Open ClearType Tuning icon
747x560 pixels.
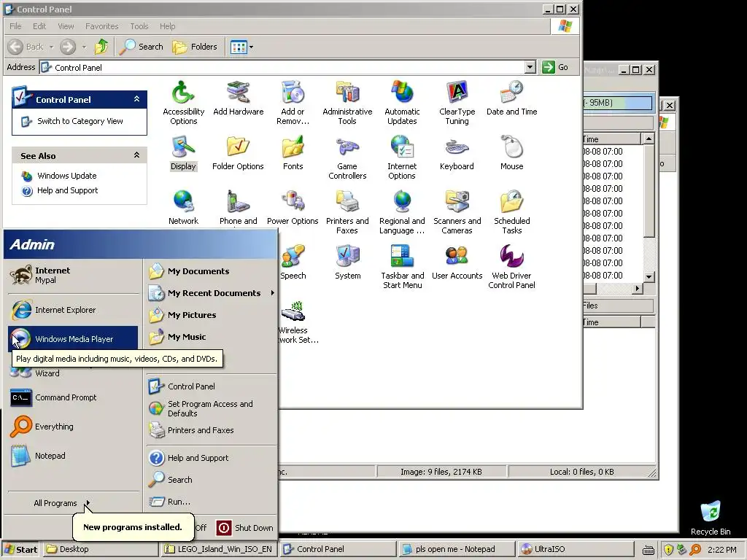[x=457, y=103]
